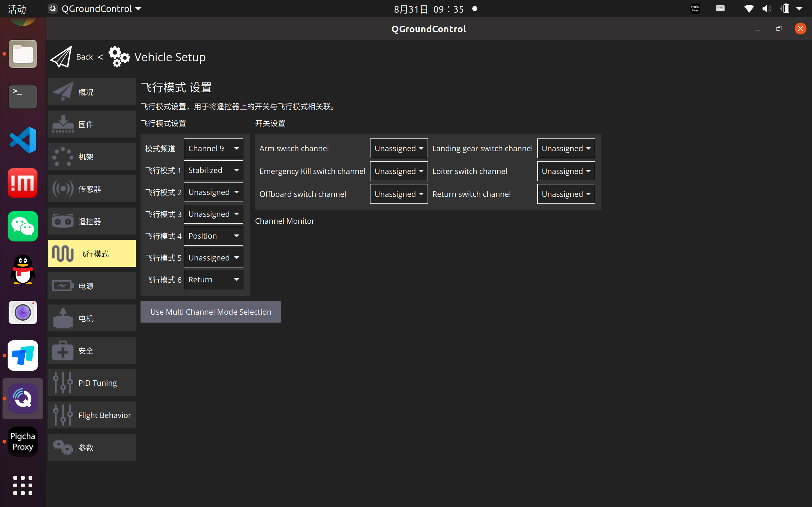Click the Back link text

point(85,57)
